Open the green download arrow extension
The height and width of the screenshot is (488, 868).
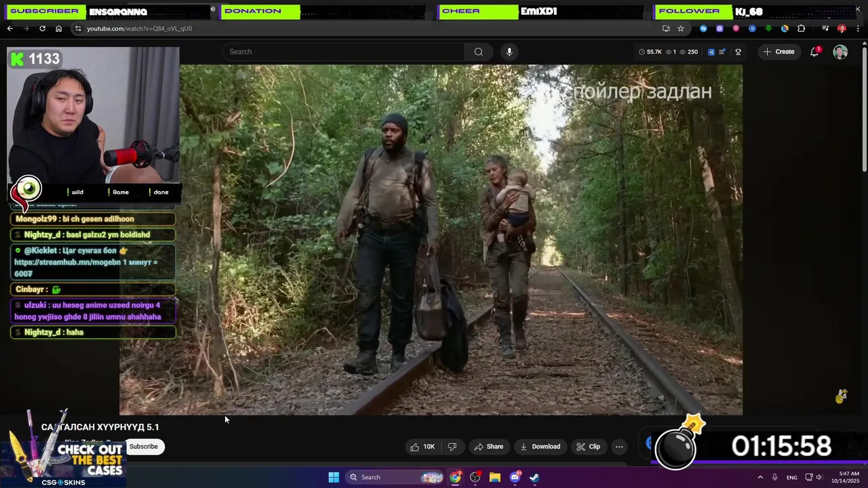[768, 28]
